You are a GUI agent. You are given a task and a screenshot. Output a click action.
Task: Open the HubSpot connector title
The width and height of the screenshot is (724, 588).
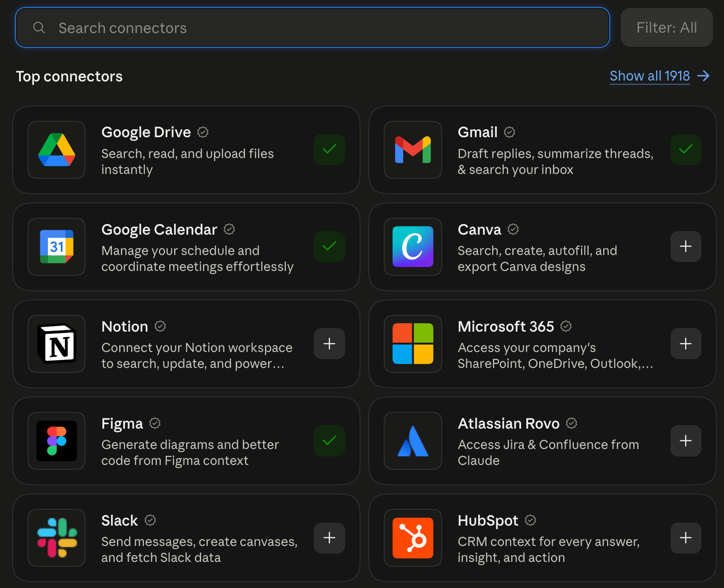coord(488,521)
